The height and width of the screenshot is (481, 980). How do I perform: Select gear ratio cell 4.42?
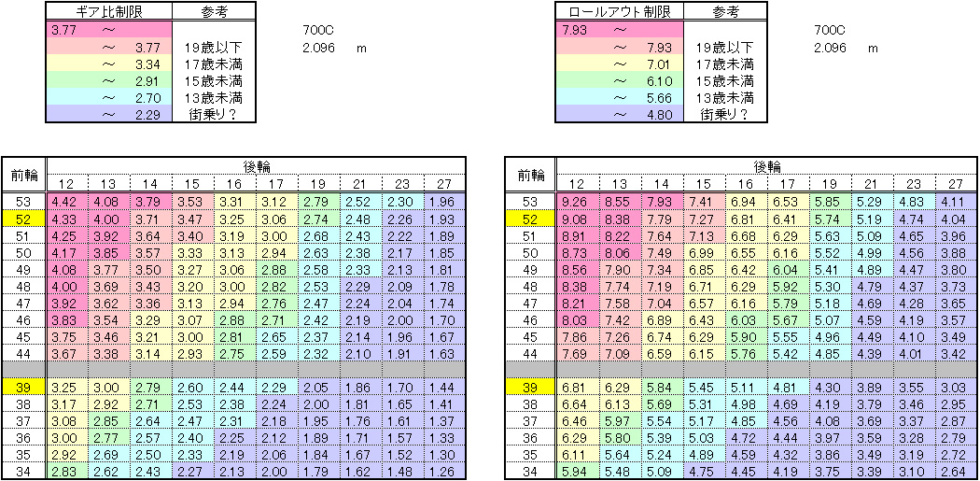67,202
